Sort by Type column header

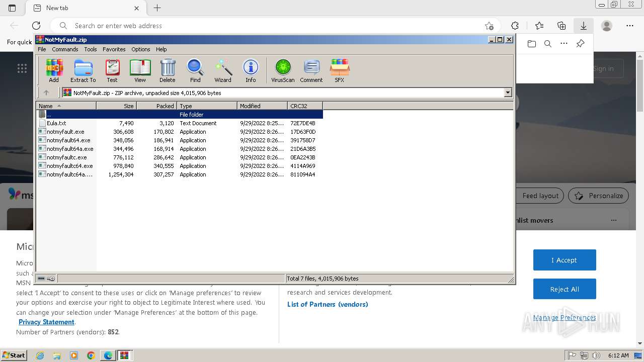[x=207, y=106]
